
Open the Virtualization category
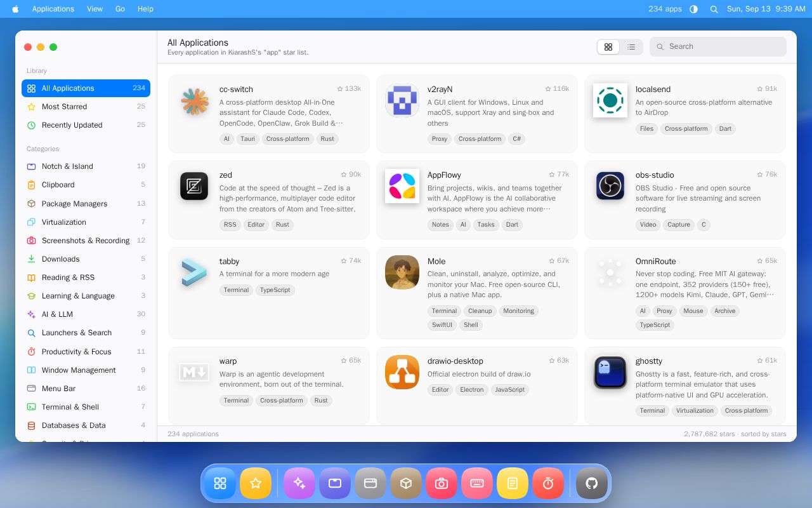pyautogui.click(x=86, y=222)
